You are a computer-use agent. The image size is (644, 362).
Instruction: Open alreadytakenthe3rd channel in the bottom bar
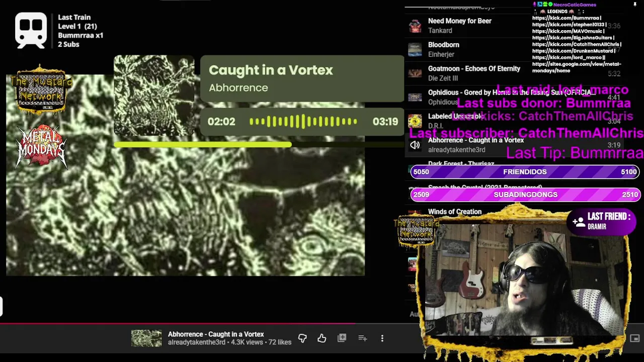[x=196, y=342]
